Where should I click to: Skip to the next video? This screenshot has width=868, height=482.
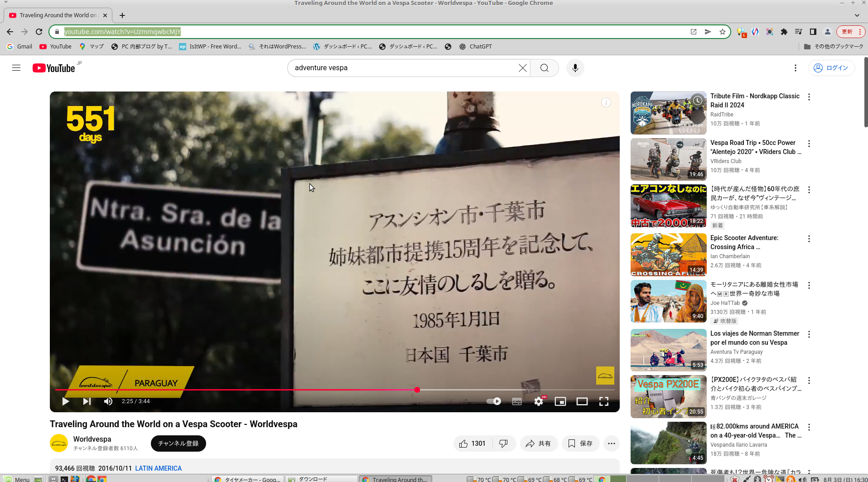87,401
